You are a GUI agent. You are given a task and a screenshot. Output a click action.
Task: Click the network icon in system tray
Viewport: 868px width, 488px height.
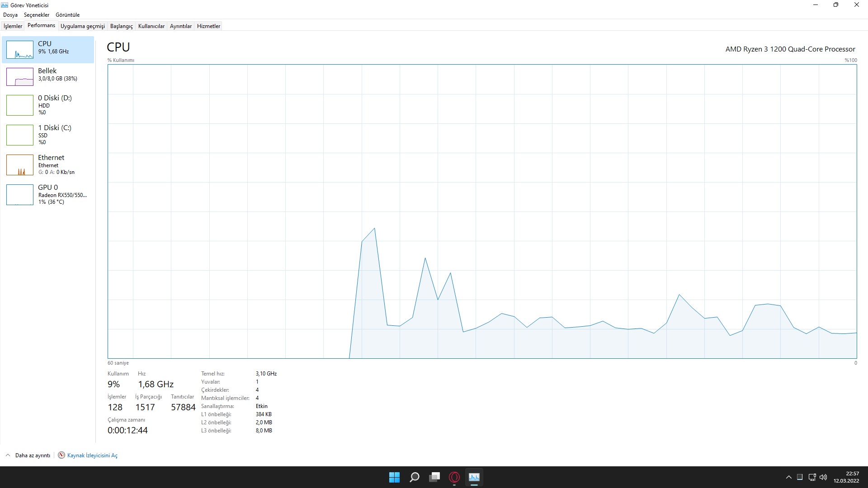coord(812,477)
